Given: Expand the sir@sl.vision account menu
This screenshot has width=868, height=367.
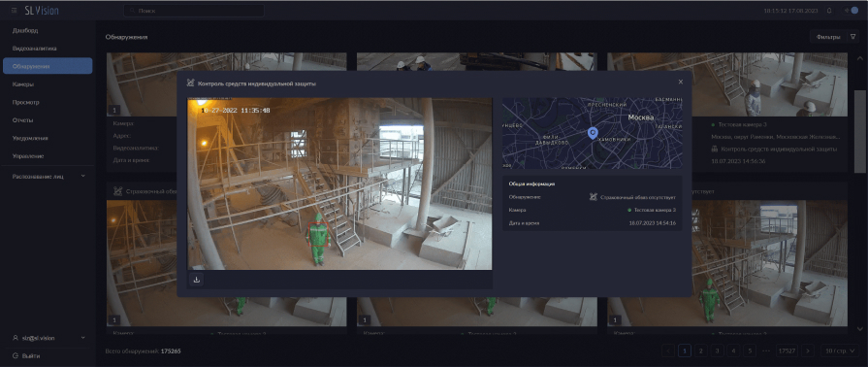Looking at the screenshot, I should [48, 338].
